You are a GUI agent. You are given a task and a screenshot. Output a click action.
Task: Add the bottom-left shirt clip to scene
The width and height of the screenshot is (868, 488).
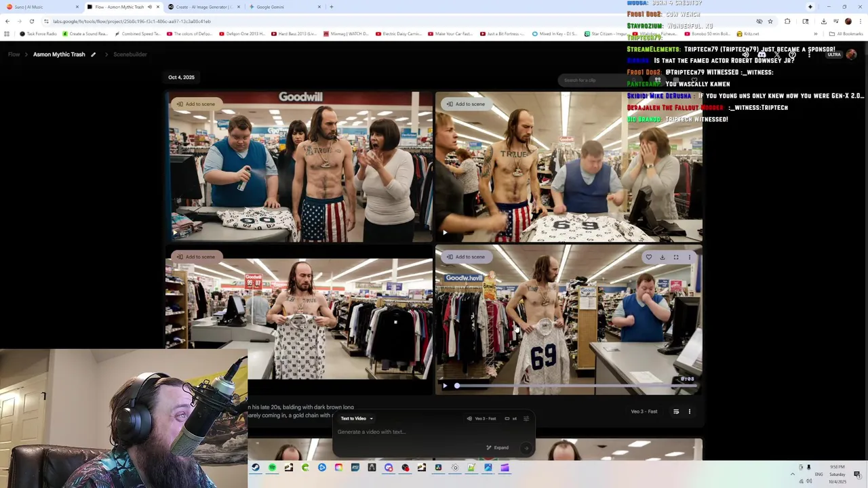[196, 257]
